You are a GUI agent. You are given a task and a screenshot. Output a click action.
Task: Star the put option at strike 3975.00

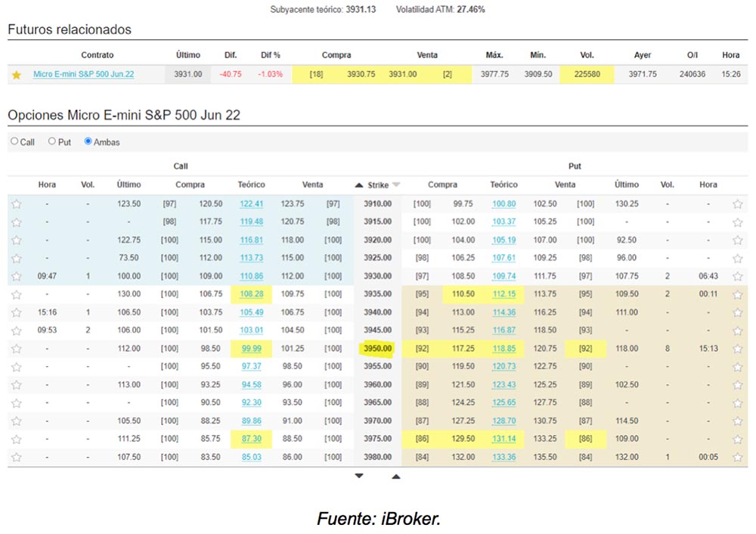pos(738,439)
